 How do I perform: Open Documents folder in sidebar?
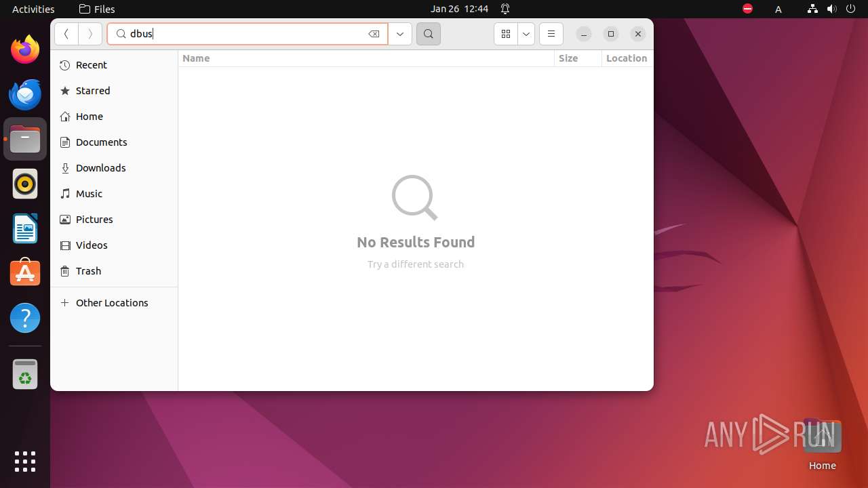(114, 142)
